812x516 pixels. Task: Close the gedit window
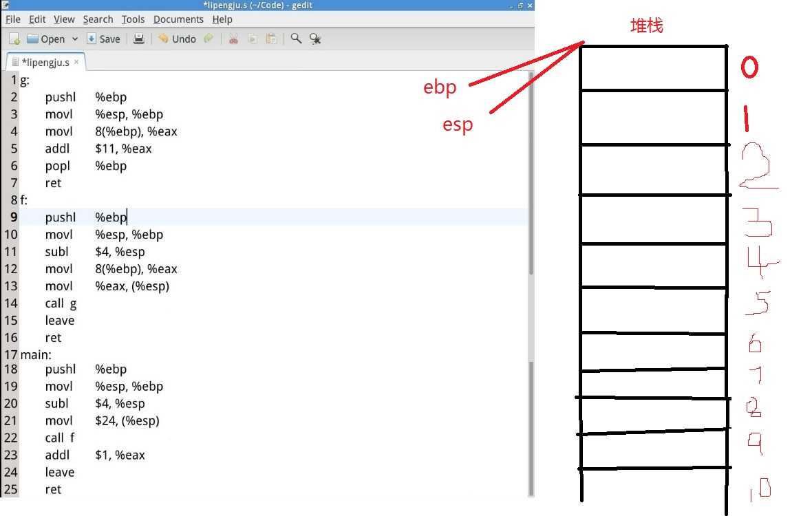(529, 6)
